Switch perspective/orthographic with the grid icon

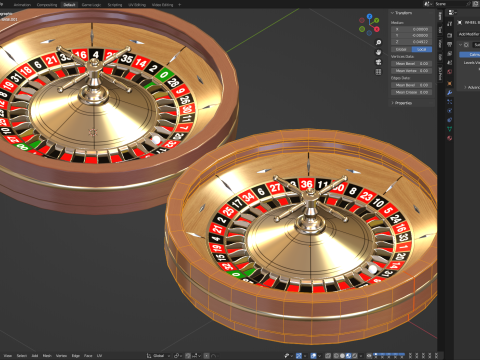click(x=378, y=72)
